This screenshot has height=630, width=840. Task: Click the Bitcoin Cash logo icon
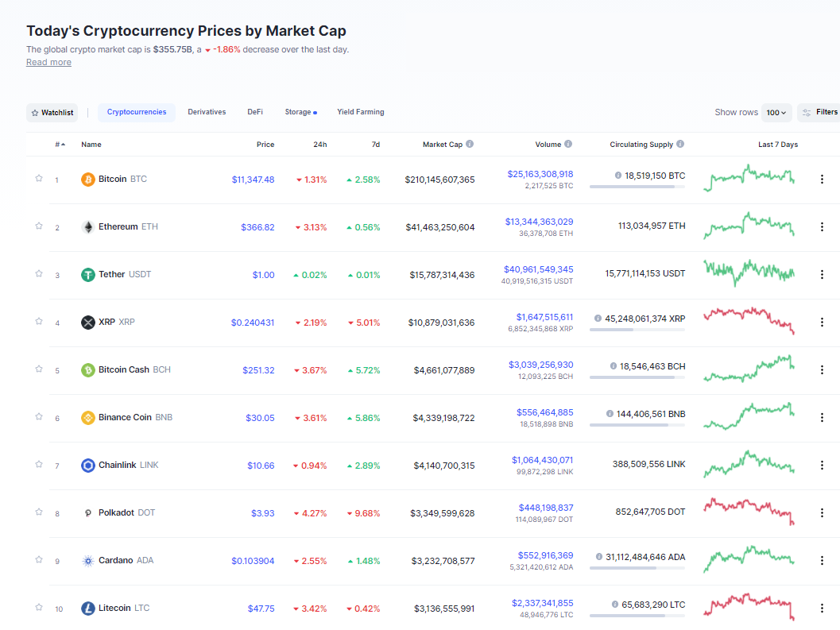pos(88,370)
